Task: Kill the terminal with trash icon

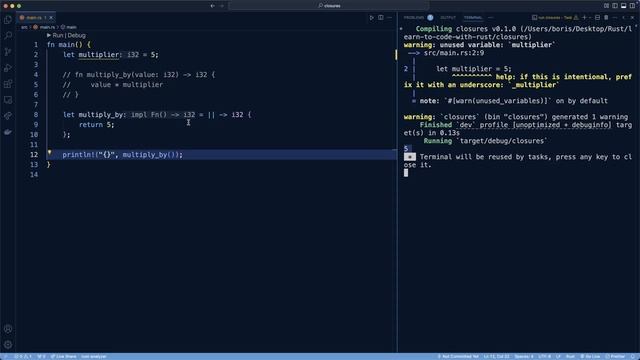Action: pyautogui.click(x=606, y=18)
